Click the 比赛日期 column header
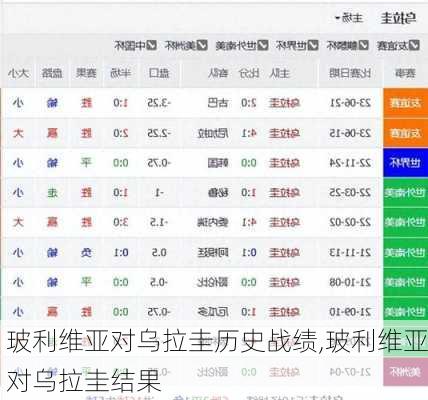This screenshot has height=400, width=428. coord(350,73)
